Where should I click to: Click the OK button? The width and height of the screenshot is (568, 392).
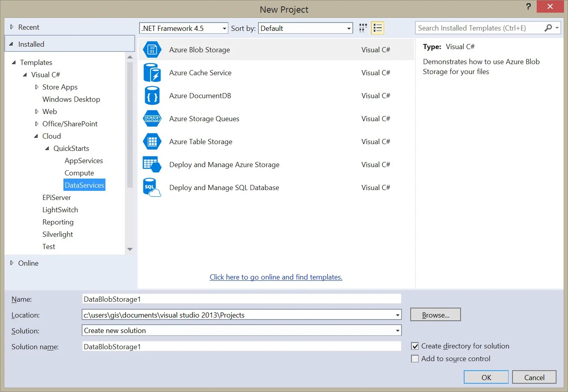coord(486,377)
